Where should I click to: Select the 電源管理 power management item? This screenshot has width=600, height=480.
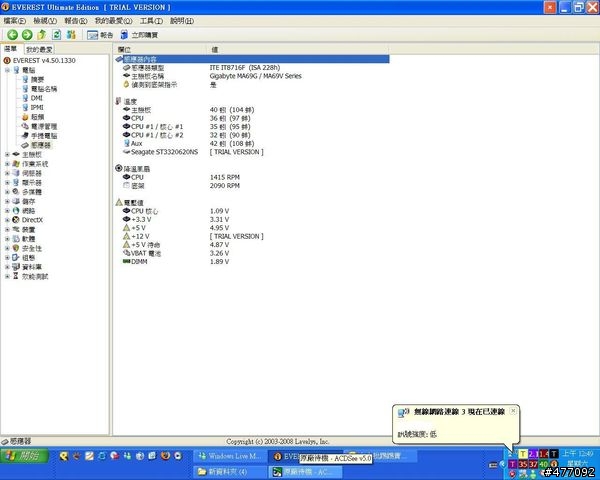point(44,126)
